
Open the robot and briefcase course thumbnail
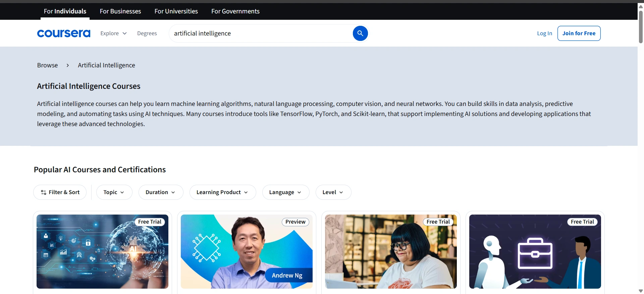point(535,251)
